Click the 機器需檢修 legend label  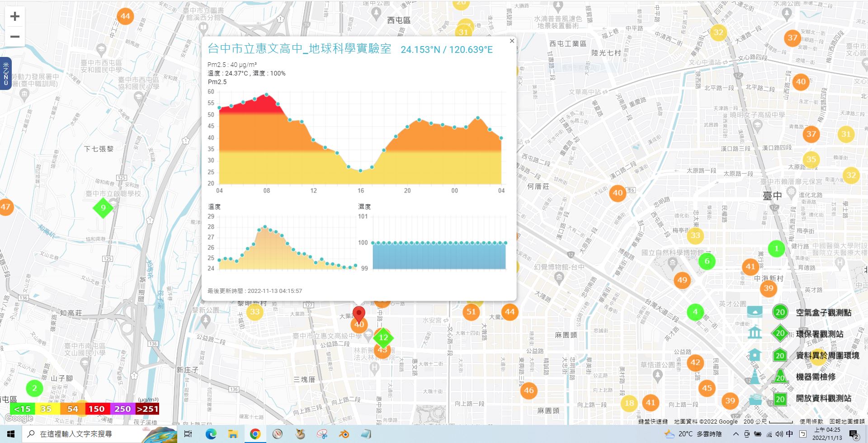(816, 377)
